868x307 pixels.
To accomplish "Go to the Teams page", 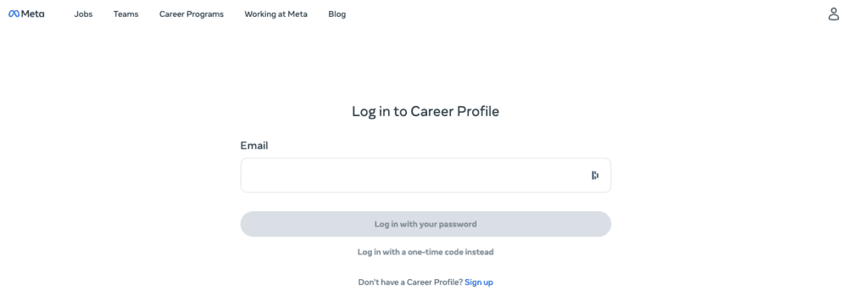I will coord(125,14).
